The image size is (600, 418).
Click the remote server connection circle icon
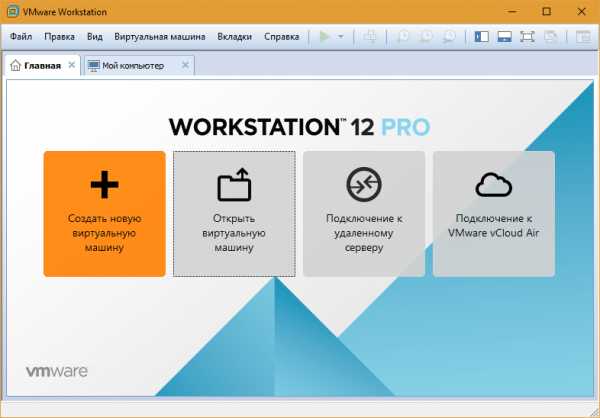coord(364,185)
